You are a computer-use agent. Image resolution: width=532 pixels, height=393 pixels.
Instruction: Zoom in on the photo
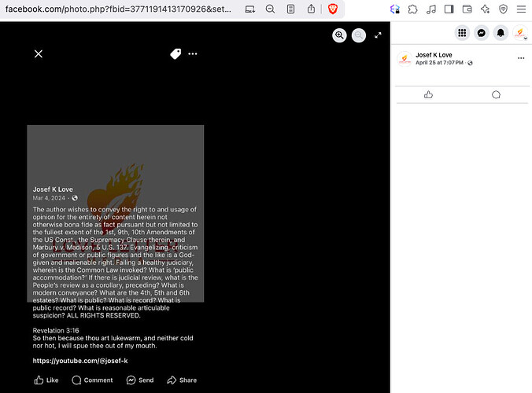coord(339,35)
